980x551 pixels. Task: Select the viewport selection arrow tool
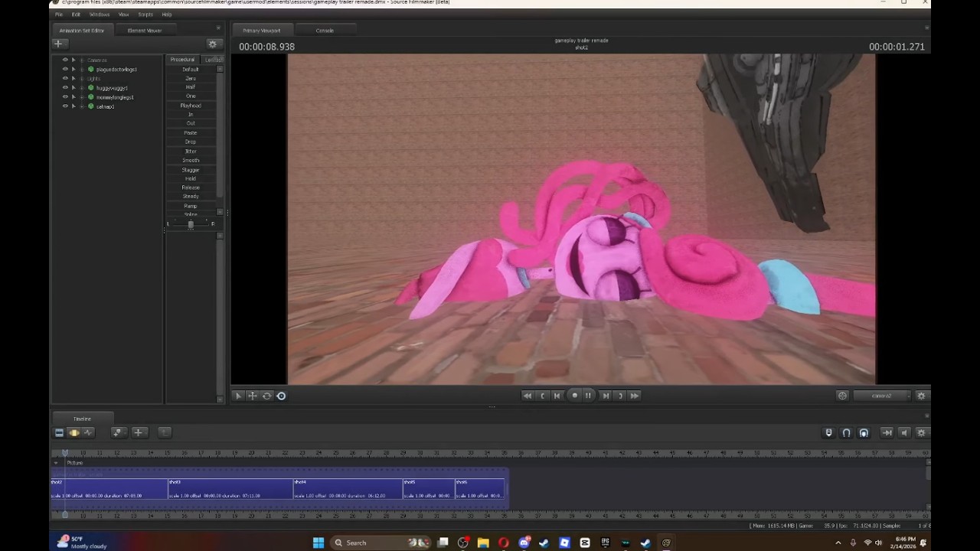238,396
